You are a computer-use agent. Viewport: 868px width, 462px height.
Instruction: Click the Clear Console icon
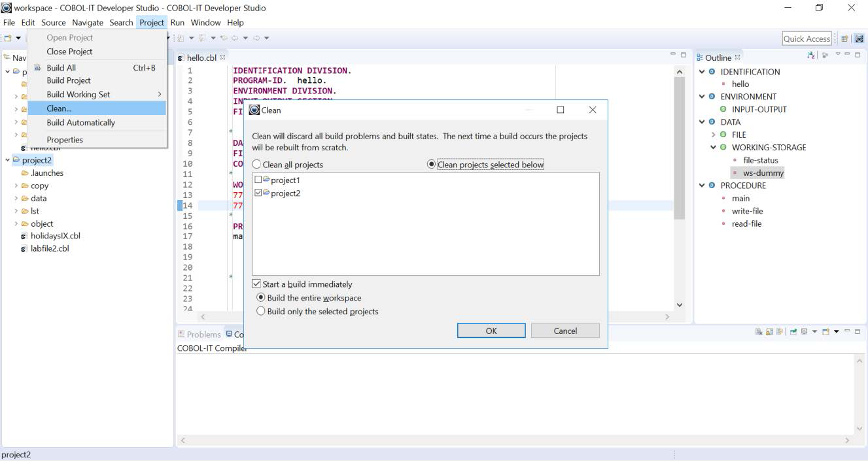point(759,332)
